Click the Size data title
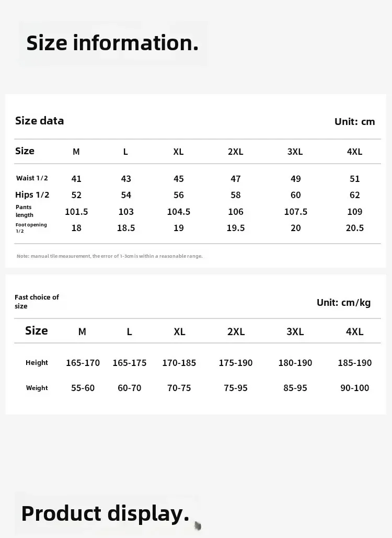The width and height of the screenshot is (392, 538). [x=39, y=121]
